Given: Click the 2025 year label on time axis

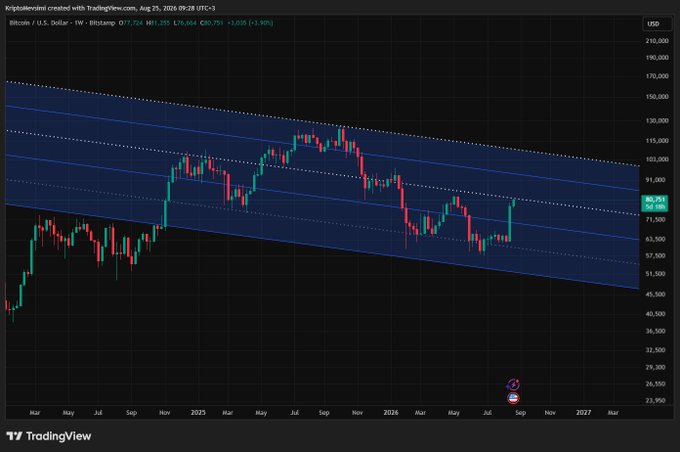Looking at the screenshot, I should 198,413.
